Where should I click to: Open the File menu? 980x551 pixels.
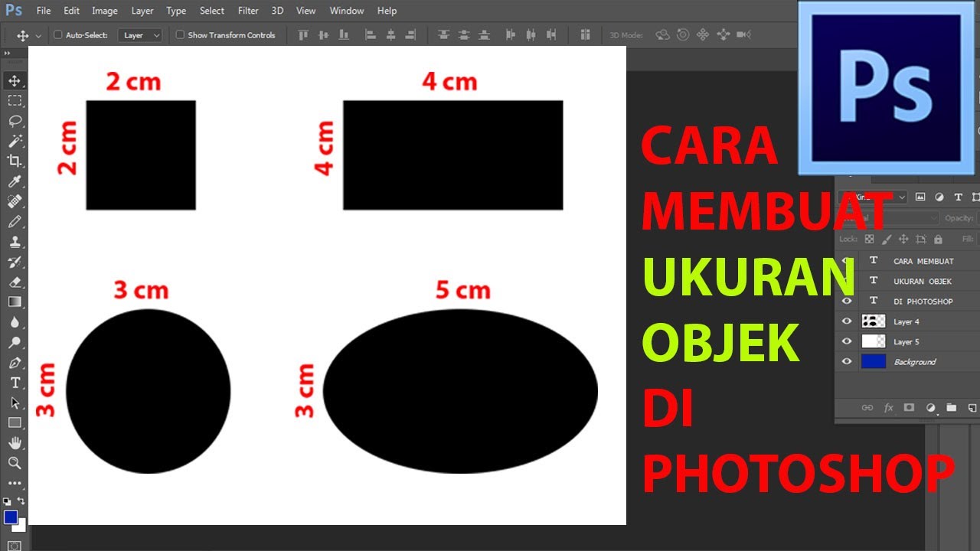[44, 11]
